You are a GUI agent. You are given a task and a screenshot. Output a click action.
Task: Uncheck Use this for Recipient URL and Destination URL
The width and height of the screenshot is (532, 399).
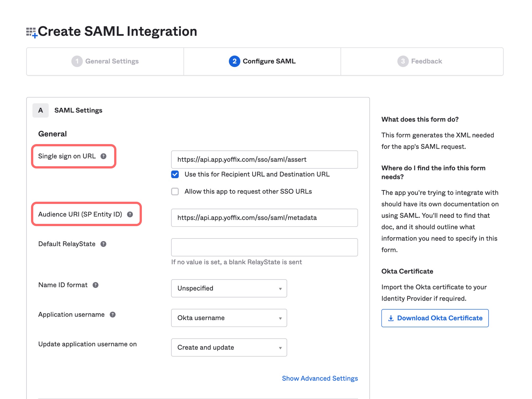click(175, 174)
